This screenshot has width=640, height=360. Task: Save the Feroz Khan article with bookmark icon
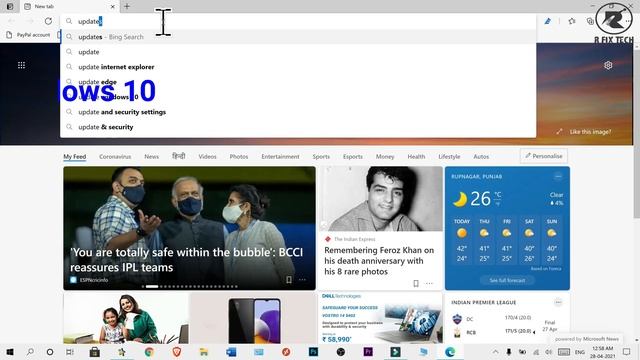click(x=416, y=283)
